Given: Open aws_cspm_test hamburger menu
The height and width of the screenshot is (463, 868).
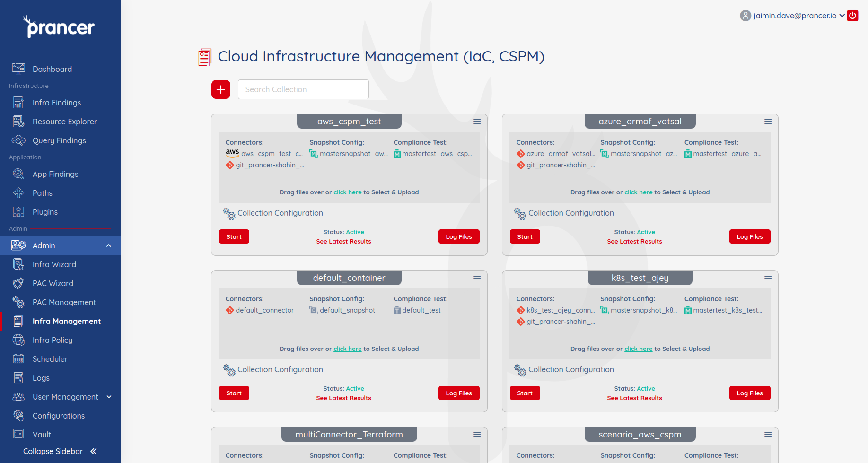Looking at the screenshot, I should (477, 122).
